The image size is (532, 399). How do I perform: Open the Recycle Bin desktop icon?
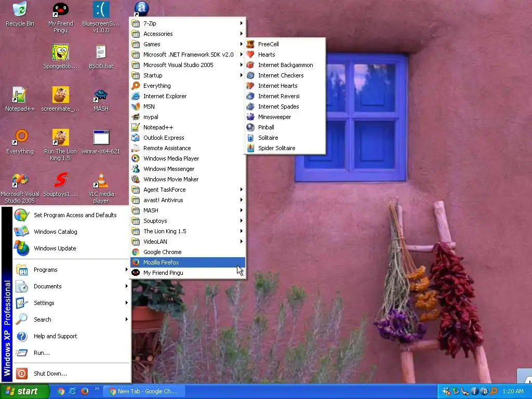point(20,14)
